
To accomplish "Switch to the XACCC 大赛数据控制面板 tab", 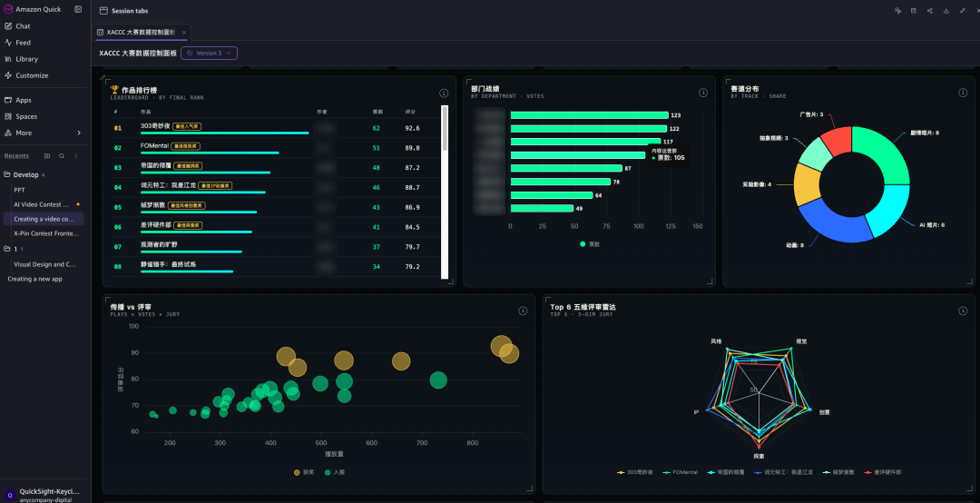I will coord(140,32).
